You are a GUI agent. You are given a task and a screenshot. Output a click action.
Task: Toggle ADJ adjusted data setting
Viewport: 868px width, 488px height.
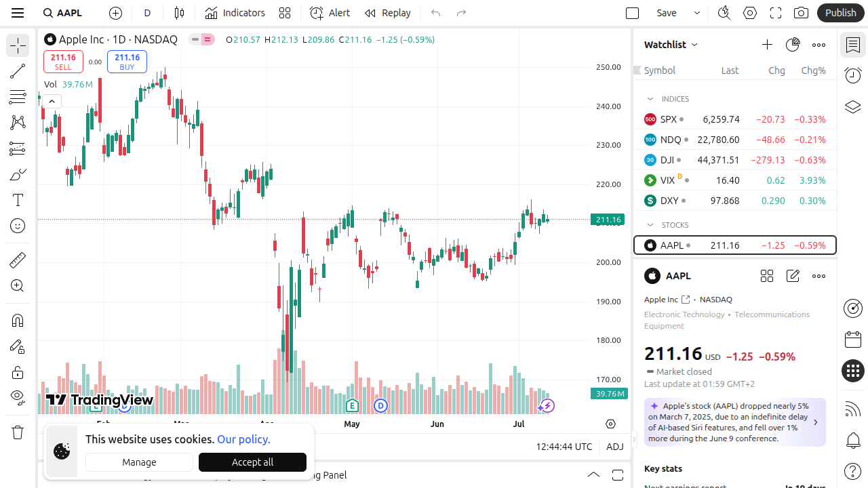coord(614,447)
